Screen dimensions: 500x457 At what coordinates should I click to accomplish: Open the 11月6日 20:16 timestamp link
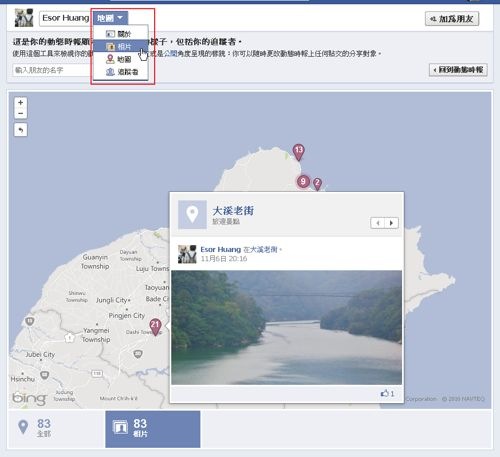(224, 259)
